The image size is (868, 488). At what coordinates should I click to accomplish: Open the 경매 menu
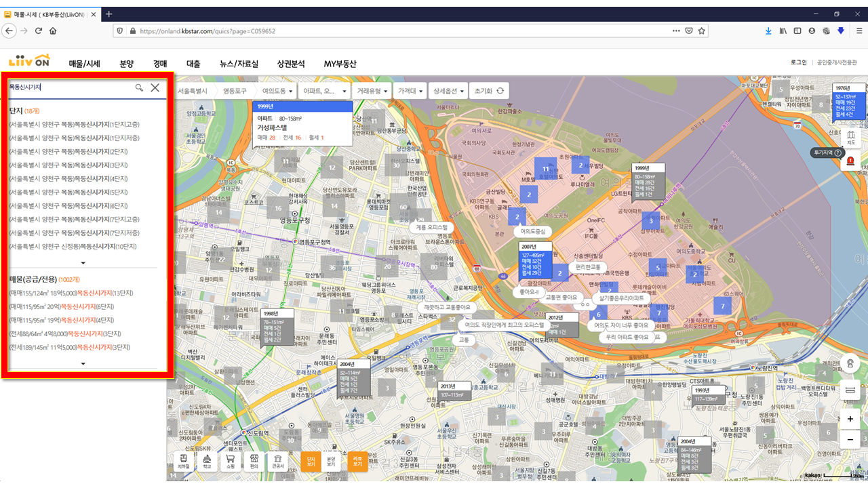point(160,64)
